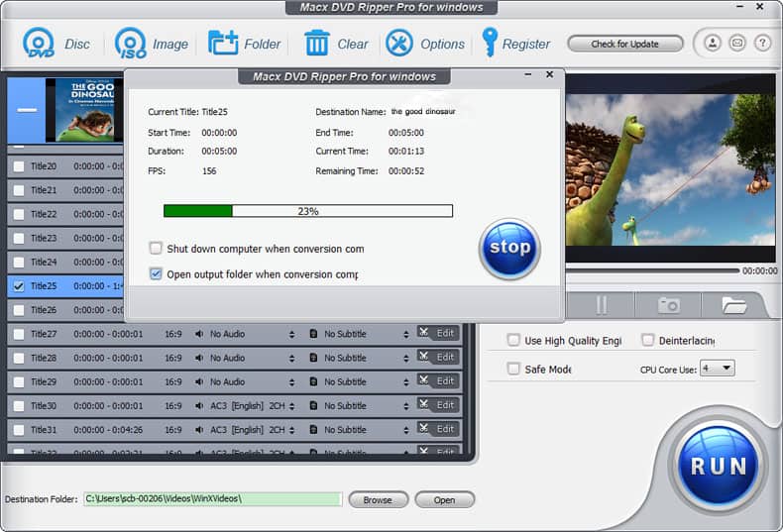
Task: Click the Destination Folder path field
Action: [212, 499]
